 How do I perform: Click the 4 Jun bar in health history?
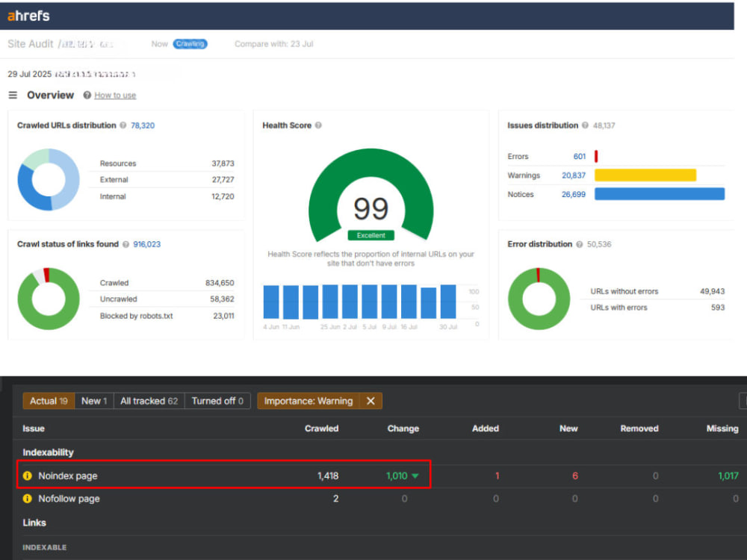[x=271, y=302]
